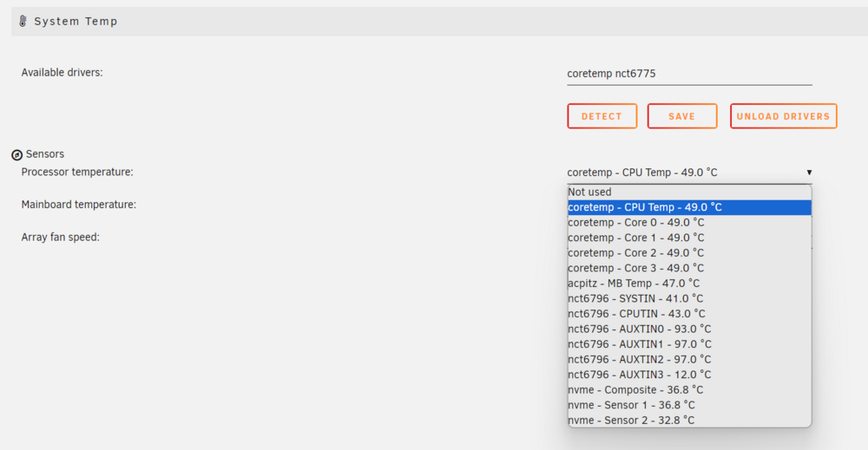Click the thermometer icon beside System Temp
The image size is (868, 450).
(23, 21)
